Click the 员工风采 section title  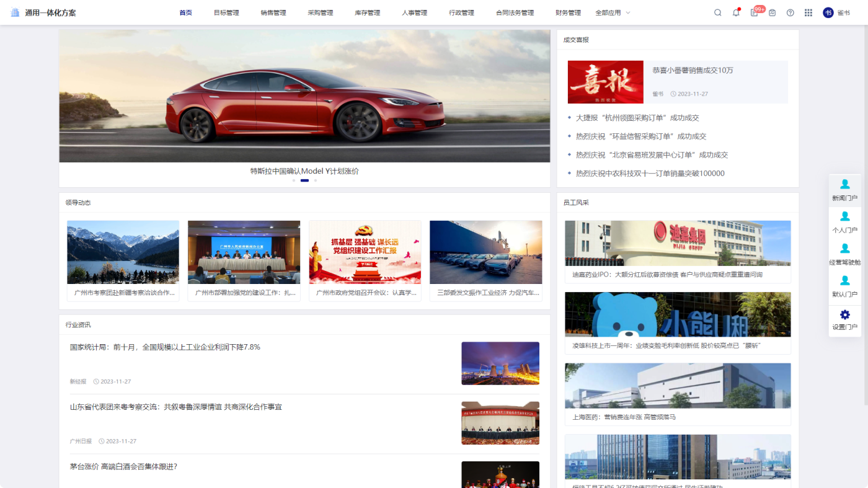click(x=576, y=203)
